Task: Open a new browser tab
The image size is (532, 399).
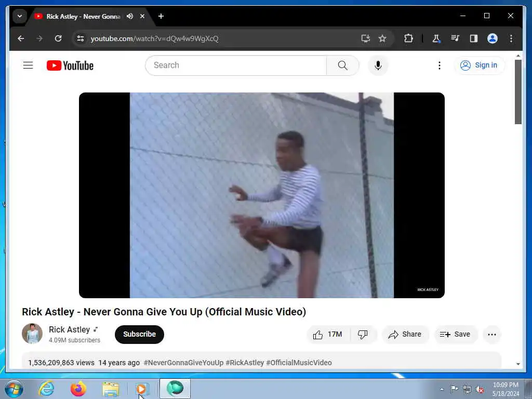Action: 161,16
